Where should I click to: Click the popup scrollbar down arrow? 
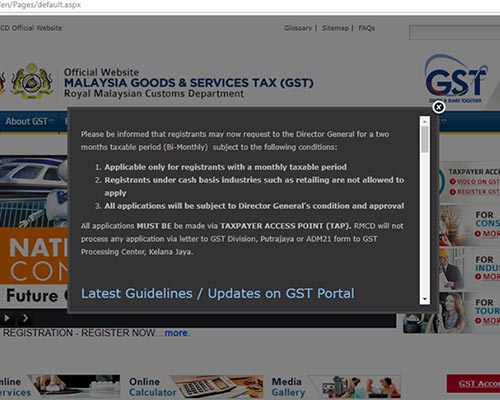coord(425,299)
